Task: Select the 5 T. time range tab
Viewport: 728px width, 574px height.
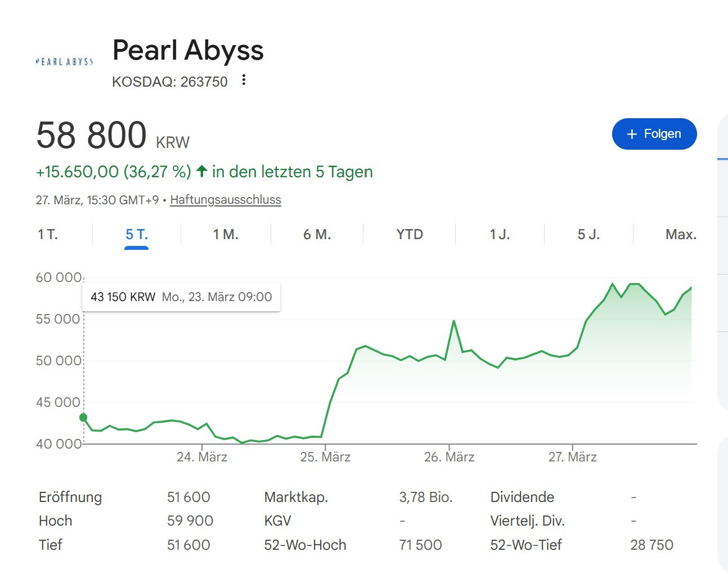Action: click(x=136, y=234)
